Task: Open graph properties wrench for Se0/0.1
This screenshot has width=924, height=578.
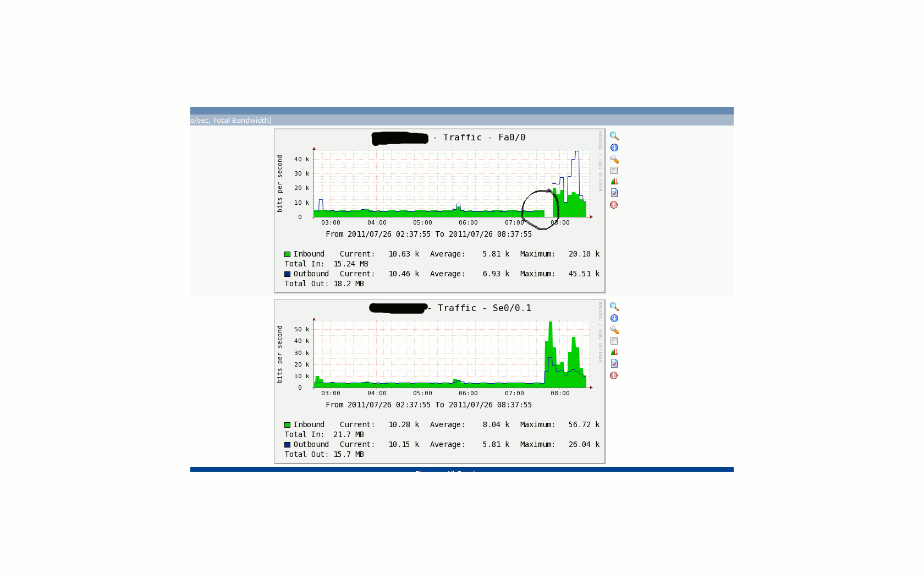Action: point(614,330)
